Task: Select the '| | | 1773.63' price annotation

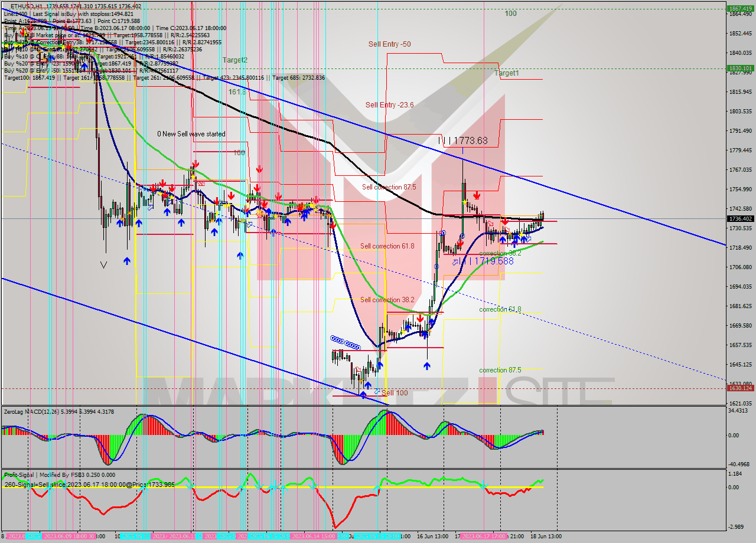Action: tap(464, 140)
